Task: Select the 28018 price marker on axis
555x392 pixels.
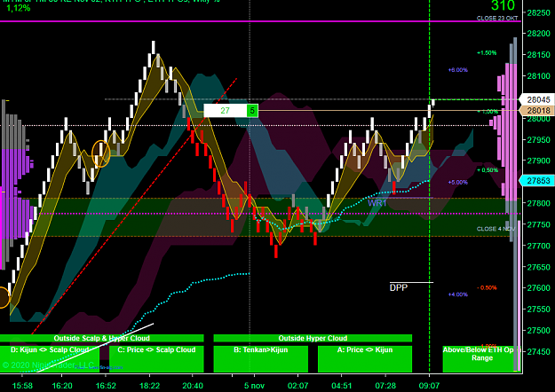Action: 537,111
